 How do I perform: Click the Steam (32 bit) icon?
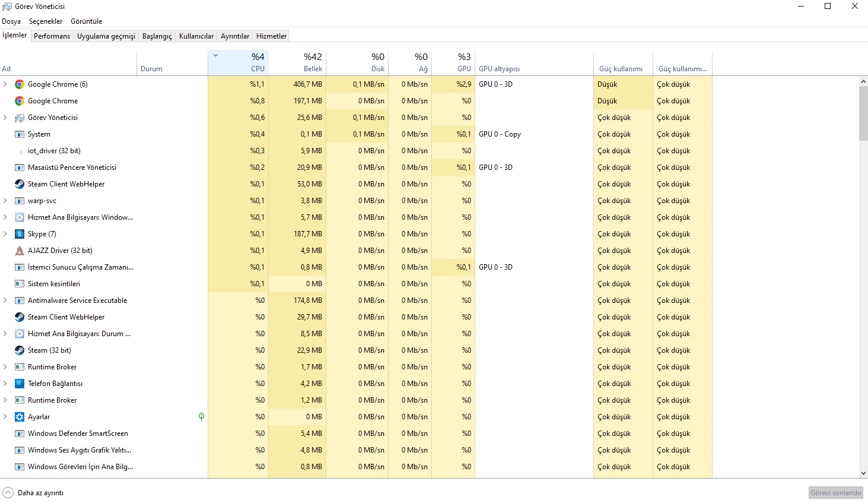click(20, 350)
